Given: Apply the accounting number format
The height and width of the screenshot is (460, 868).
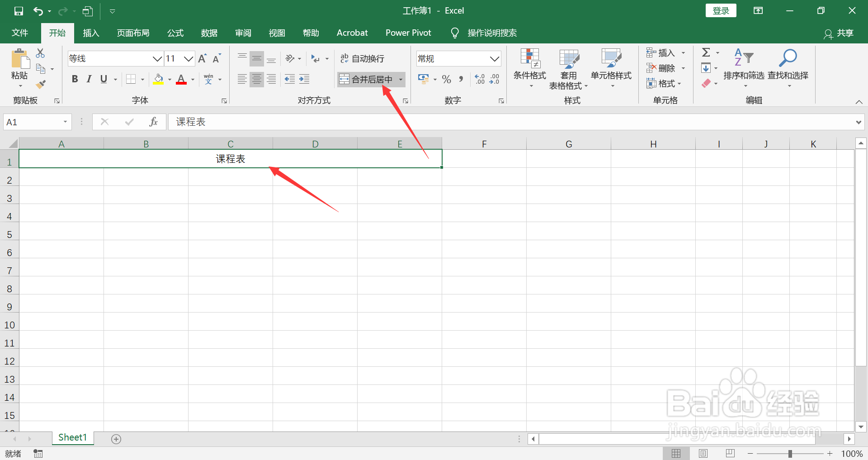Looking at the screenshot, I should click(x=424, y=79).
